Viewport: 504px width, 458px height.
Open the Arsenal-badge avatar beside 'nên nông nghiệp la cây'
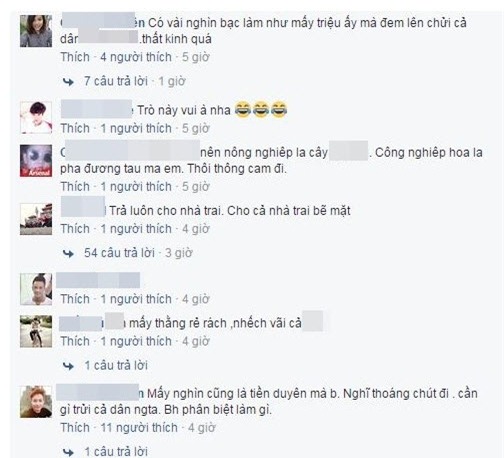point(36,160)
